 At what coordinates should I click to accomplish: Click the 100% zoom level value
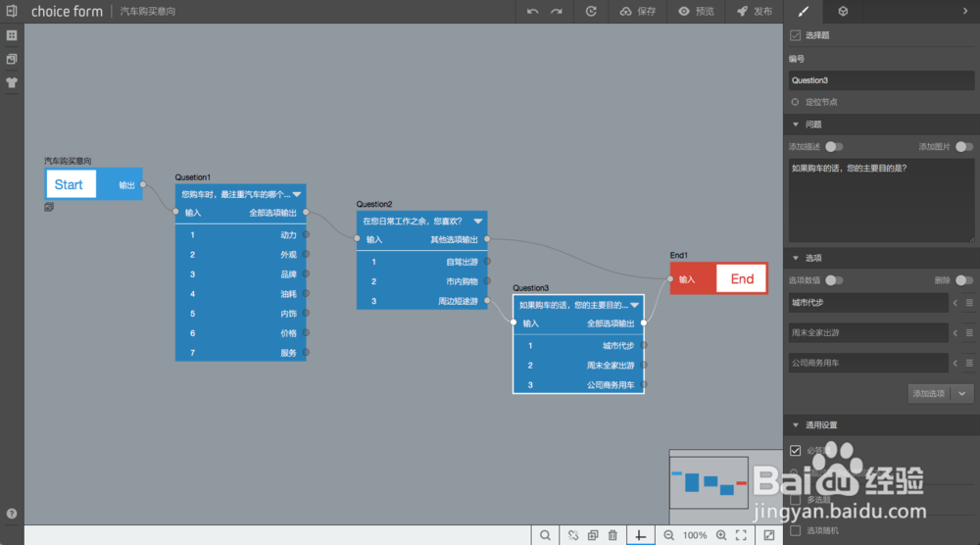(x=695, y=535)
